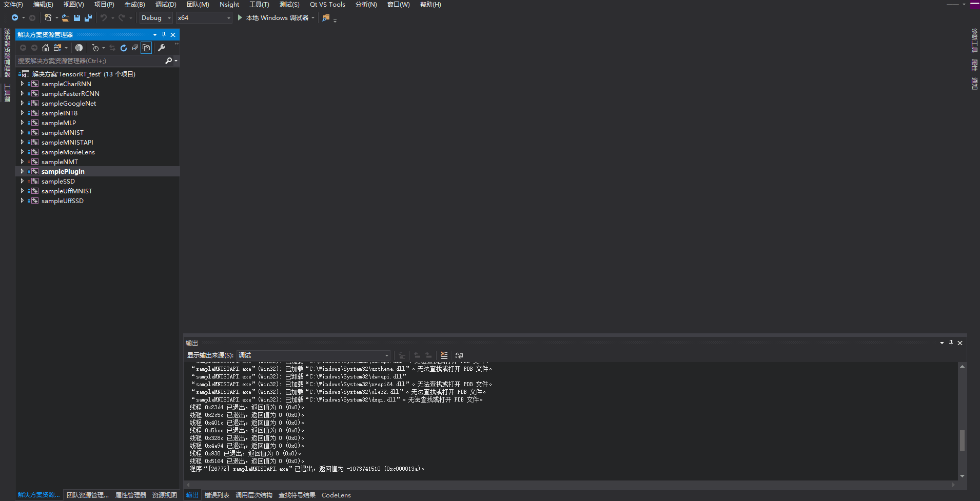Open the x64 platform dropdown
The height and width of the screenshot is (501, 980).
pyautogui.click(x=204, y=18)
